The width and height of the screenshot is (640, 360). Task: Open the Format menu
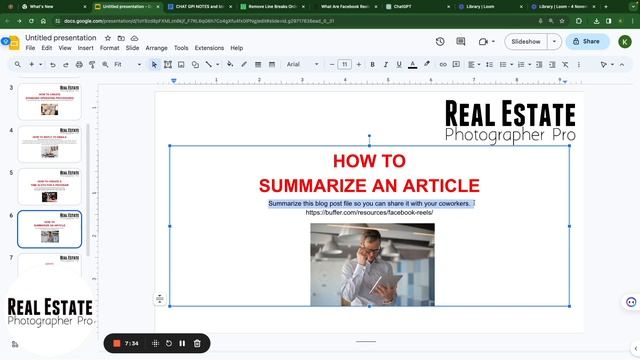click(x=109, y=48)
